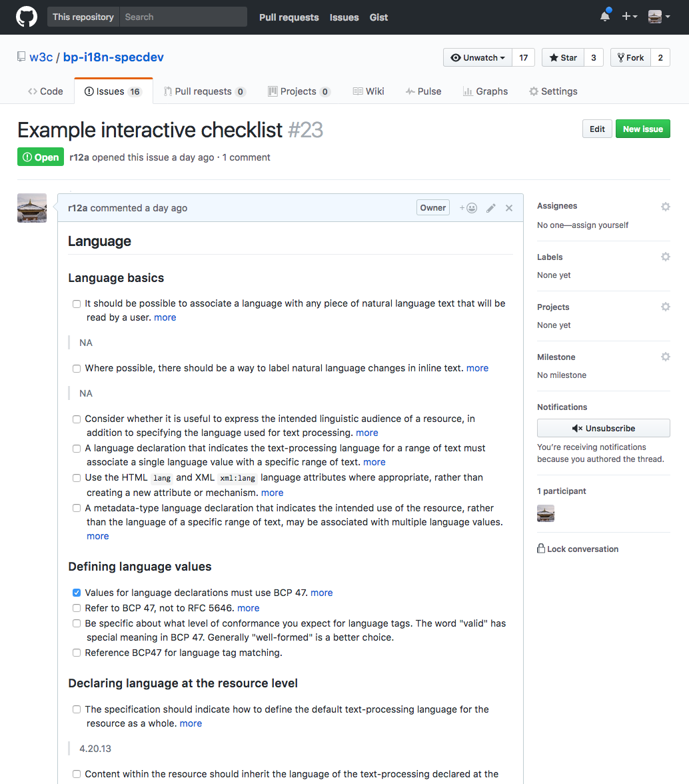The width and height of the screenshot is (689, 784).
Task: Click the GitHub octocat logo
Action: (x=27, y=17)
